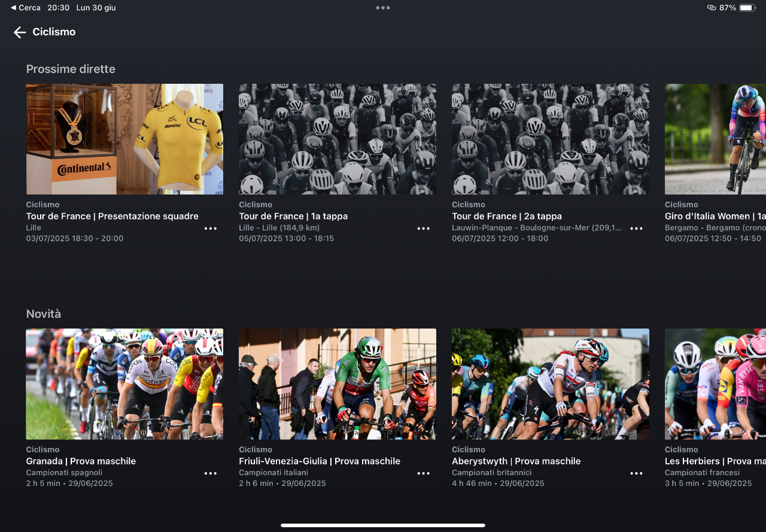This screenshot has height=532, width=766.
Task: Select title Tour de France | Presentazione squadre
Action: tap(113, 216)
